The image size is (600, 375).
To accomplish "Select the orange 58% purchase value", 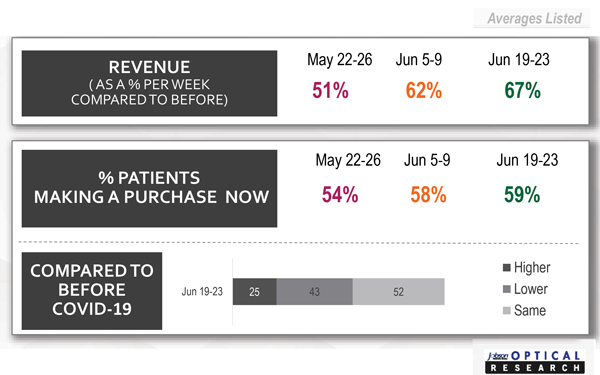I will coord(428,194).
